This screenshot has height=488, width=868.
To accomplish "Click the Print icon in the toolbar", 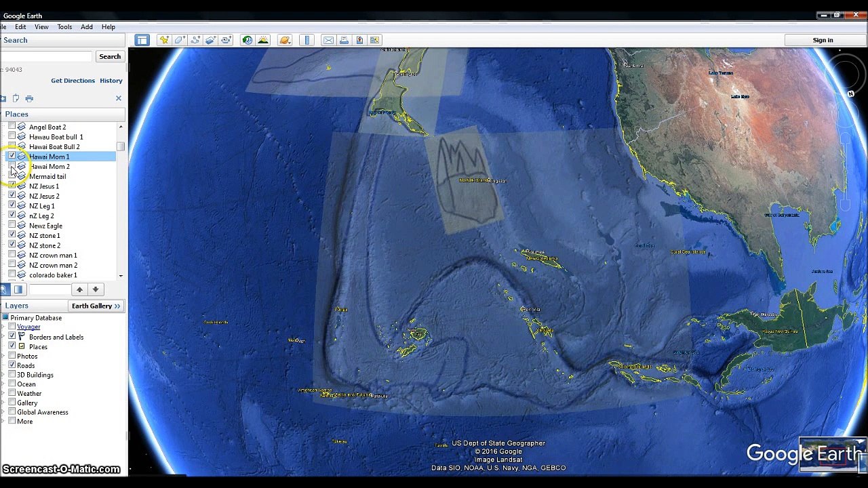I will pyautogui.click(x=344, y=40).
